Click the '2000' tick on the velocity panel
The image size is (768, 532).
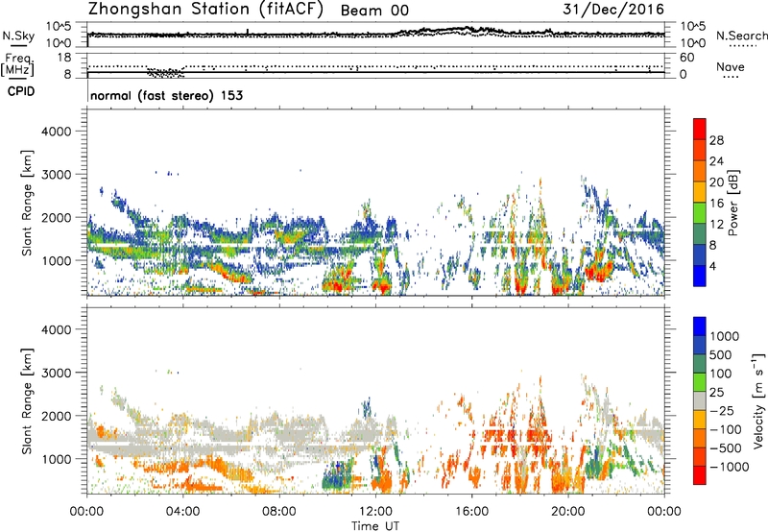coord(56,416)
